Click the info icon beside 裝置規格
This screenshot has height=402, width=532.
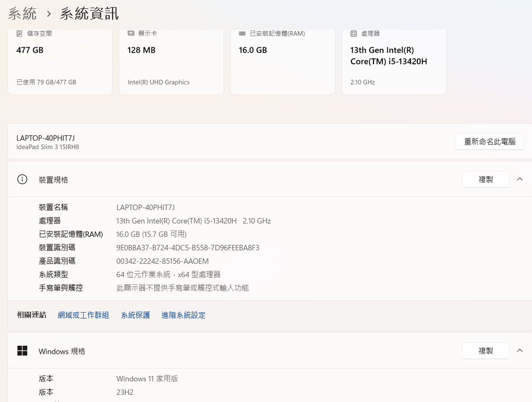tap(22, 179)
